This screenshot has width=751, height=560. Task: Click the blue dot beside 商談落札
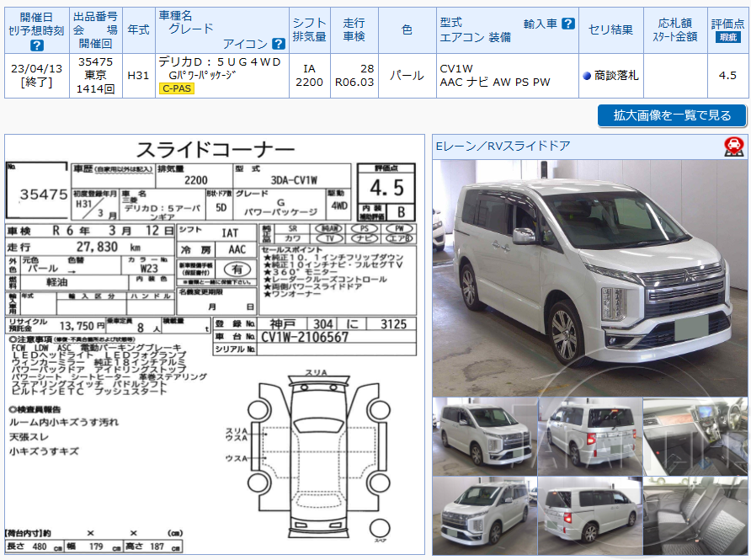coord(587,75)
